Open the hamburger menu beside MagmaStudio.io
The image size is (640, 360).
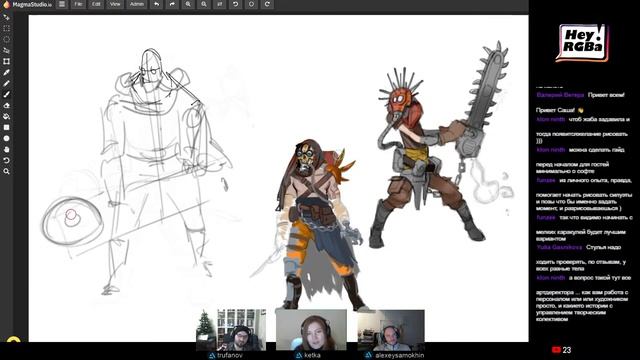tap(62, 4)
